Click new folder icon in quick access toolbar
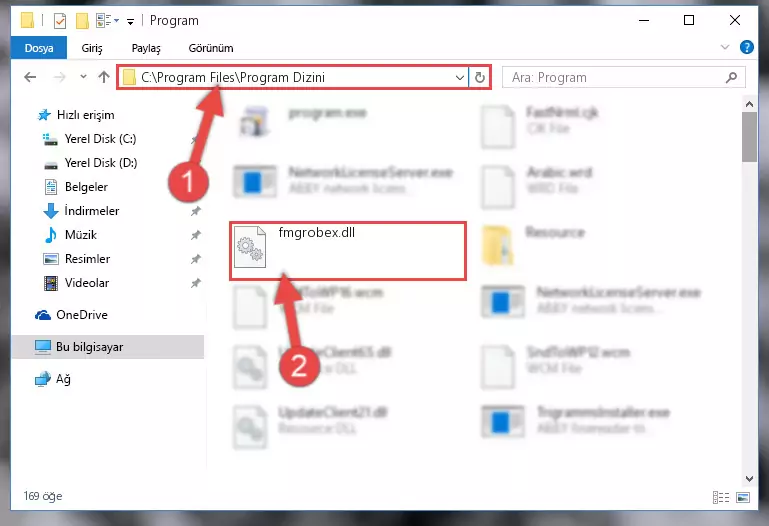 point(82,21)
